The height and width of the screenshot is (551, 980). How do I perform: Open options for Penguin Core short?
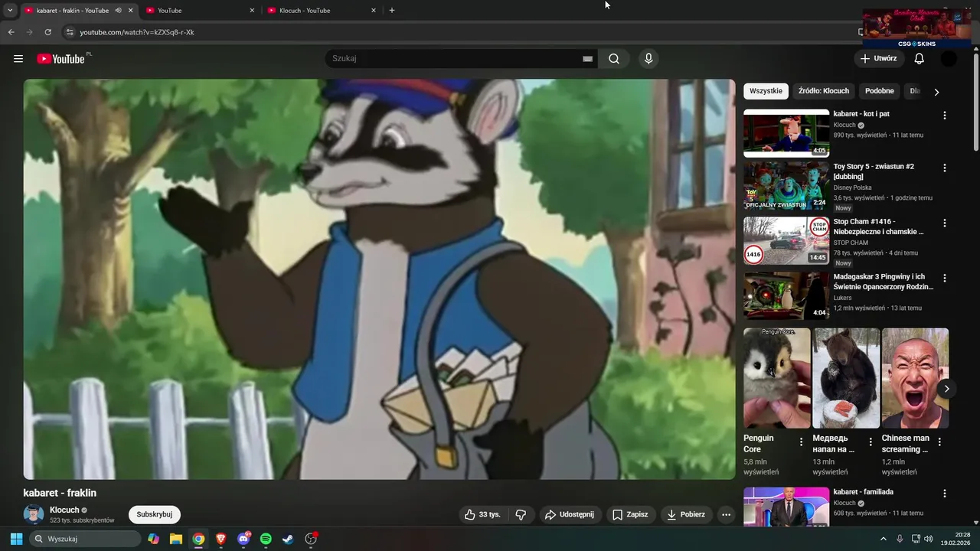coord(802,442)
